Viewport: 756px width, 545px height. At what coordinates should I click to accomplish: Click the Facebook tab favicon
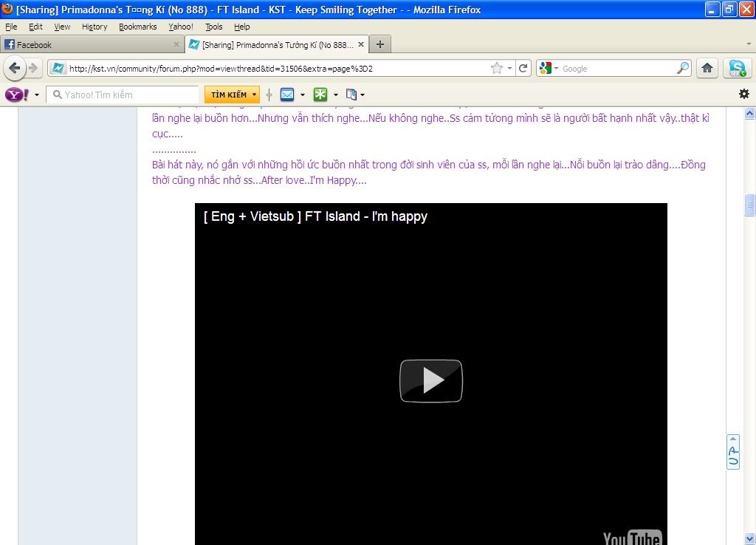click(x=9, y=44)
